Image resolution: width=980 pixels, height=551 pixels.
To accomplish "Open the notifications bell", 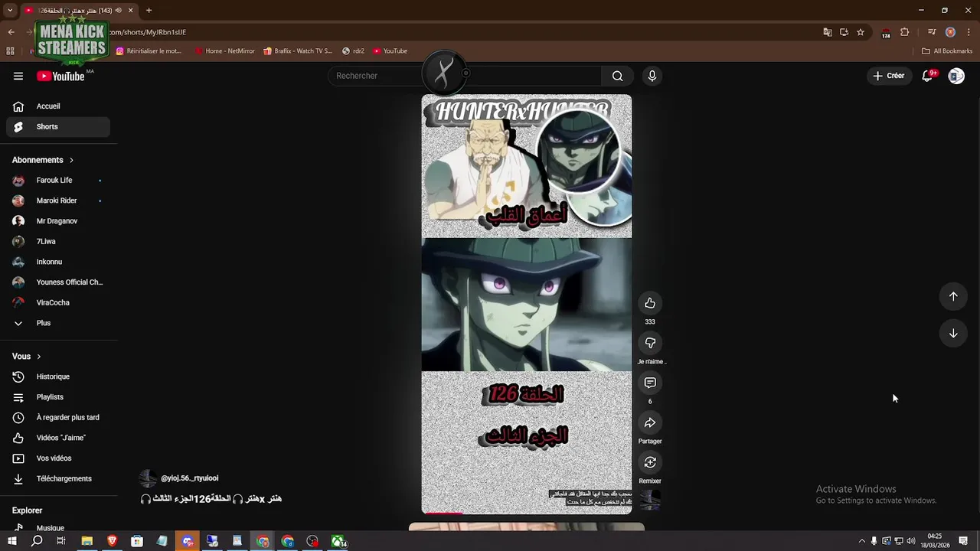I will pyautogui.click(x=927, y=76).
